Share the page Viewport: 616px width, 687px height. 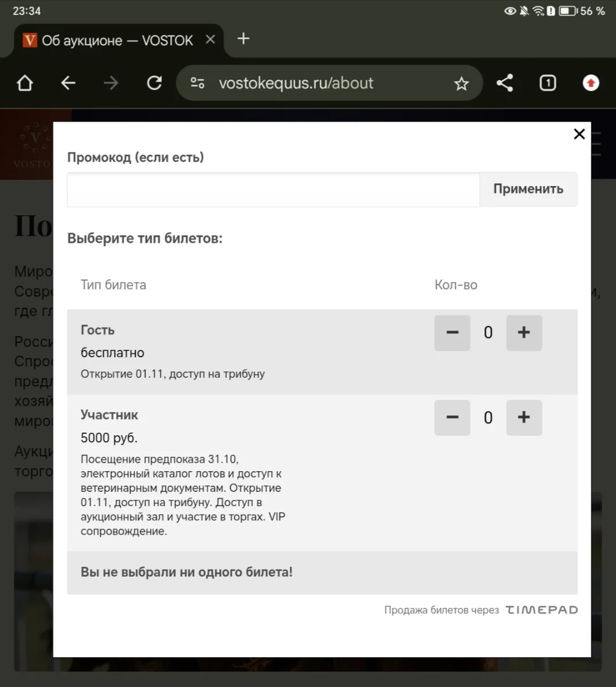tap(504, 83)
